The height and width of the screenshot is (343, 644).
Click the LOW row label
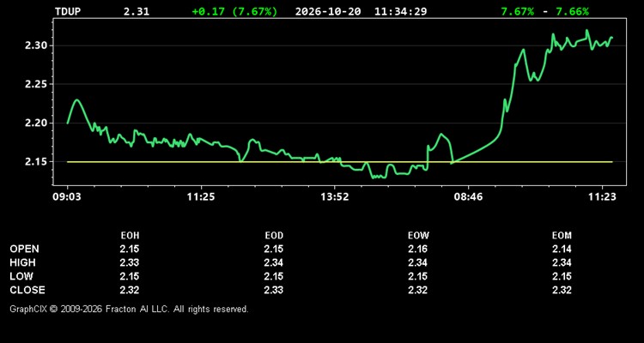[x=21, y=276]
